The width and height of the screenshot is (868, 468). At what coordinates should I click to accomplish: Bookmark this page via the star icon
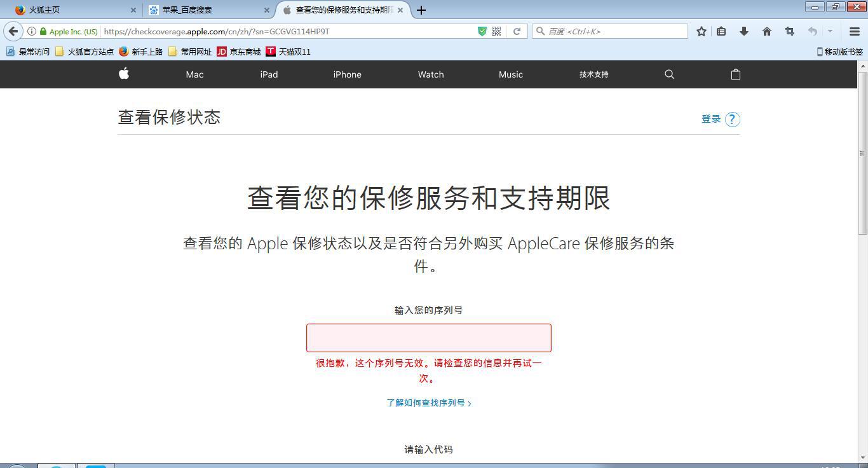click(x=701, y=31)
